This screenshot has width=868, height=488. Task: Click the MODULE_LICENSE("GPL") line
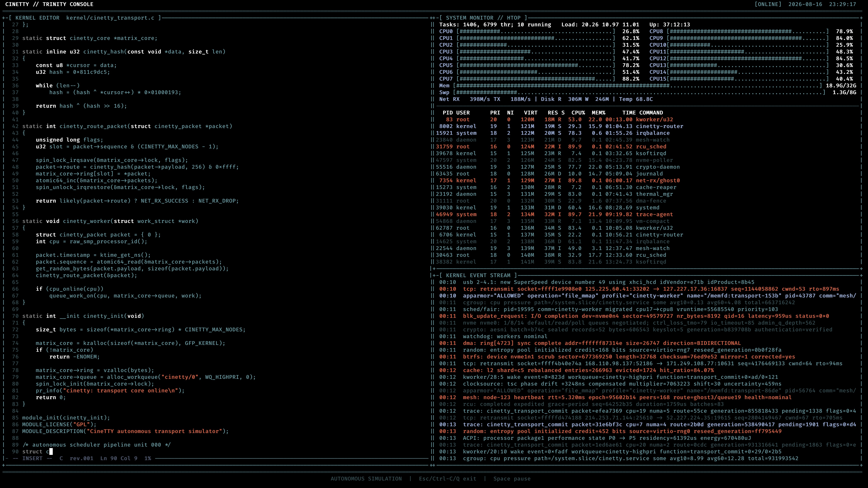(59, 425)
